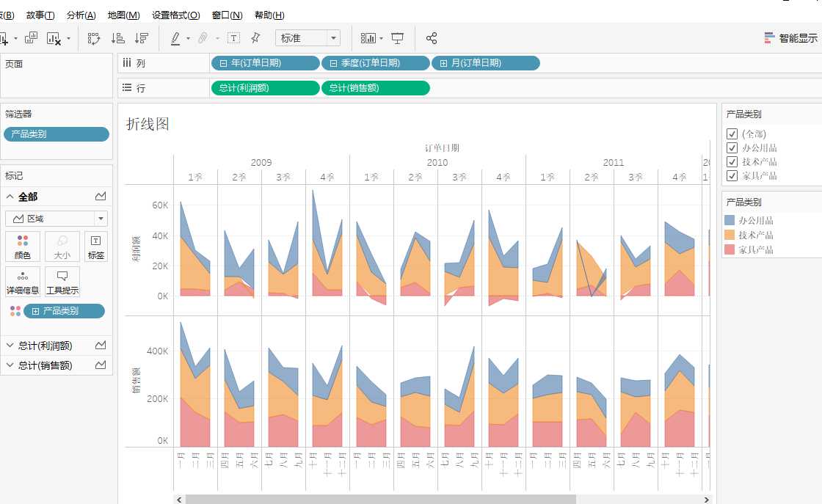Image resolution: width=822 pixels, height=504 pixels.
Task: Toggle the 办公用品 filter checkbox
Action: (x=732, y=147)
